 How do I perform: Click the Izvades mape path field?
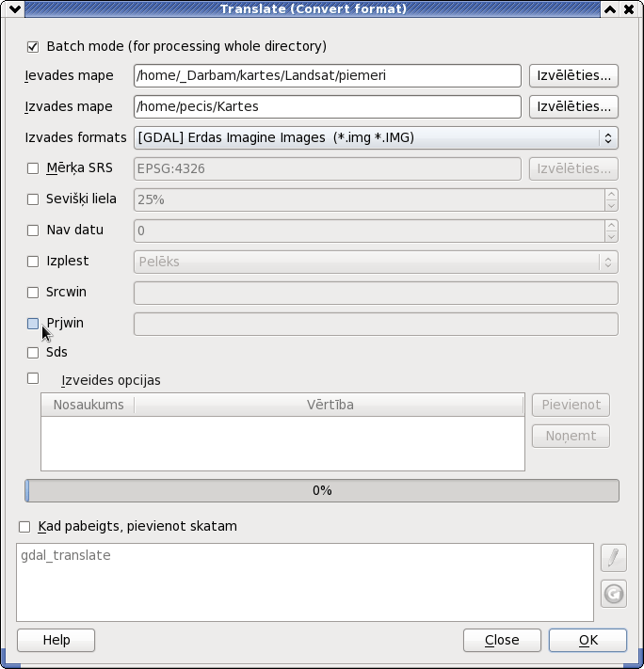328,106
